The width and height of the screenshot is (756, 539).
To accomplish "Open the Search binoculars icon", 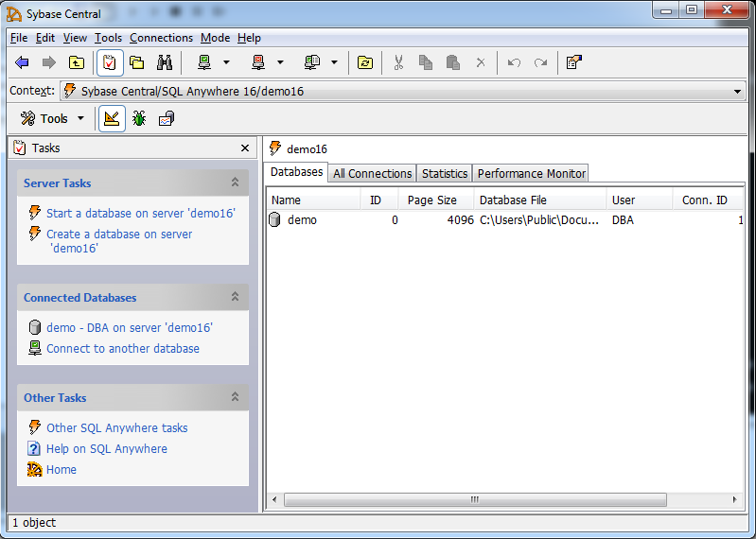I will pos(165,62).
